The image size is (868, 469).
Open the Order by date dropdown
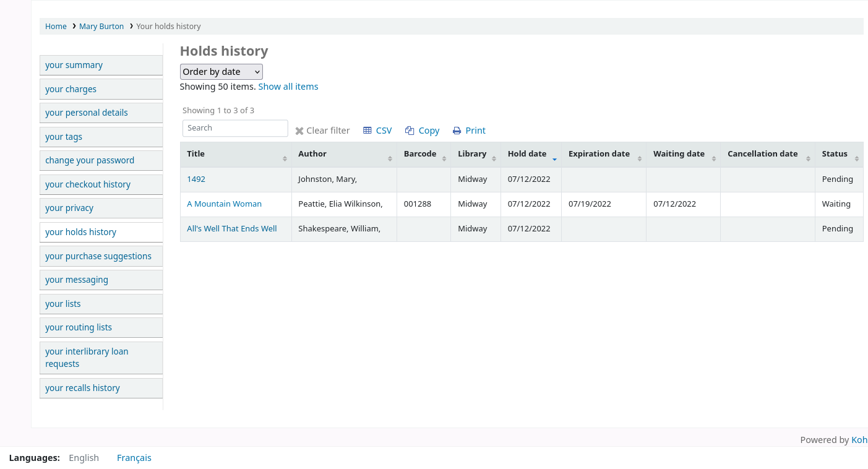[x=221, y=72]
